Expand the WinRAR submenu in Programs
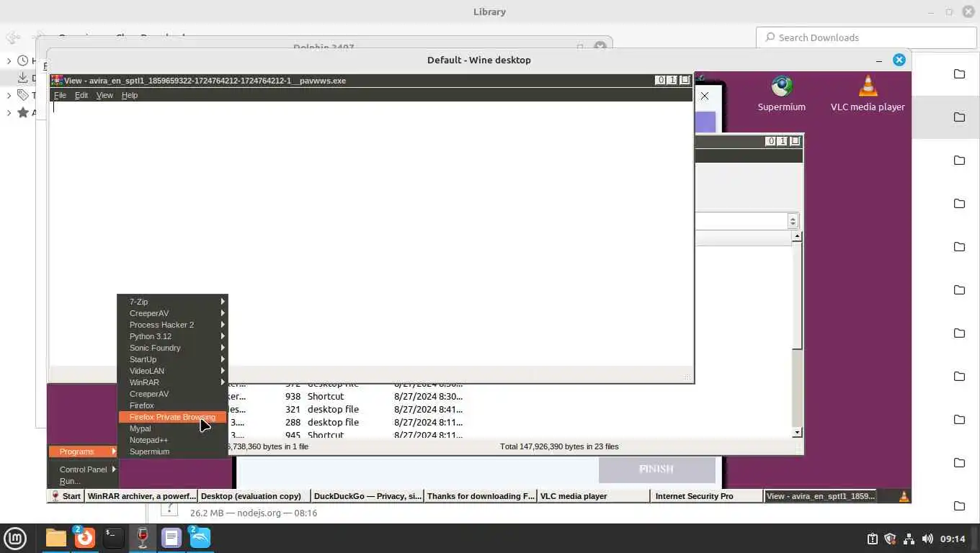The width and height of the screenshot is (980, 553). click(x=172, y=382)
